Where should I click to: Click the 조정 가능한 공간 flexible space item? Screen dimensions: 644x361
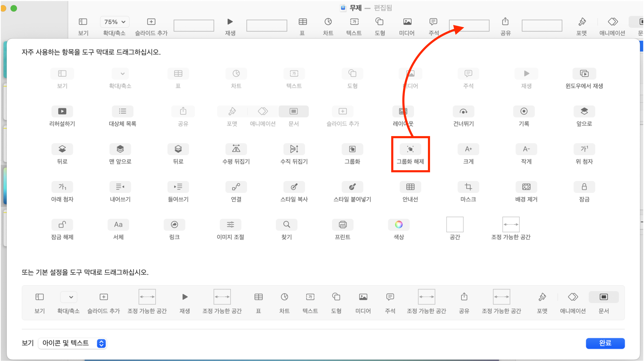(511, 225)
